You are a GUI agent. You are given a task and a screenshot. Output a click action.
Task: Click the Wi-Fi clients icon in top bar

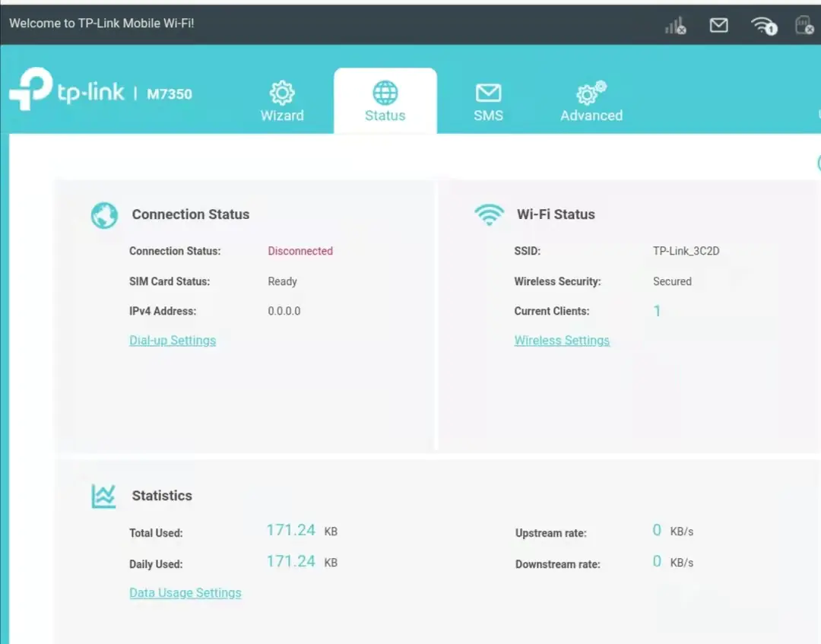(762, 25)
